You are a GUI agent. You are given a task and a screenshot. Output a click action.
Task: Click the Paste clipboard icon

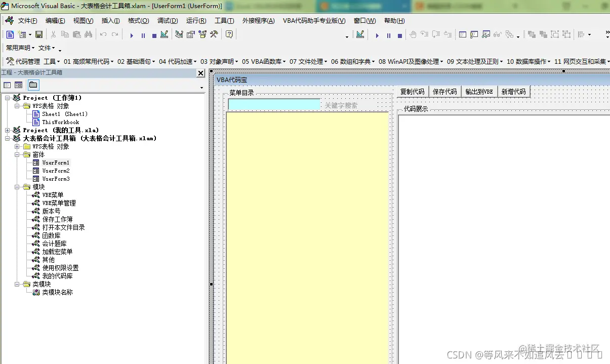tap(76, 34)
